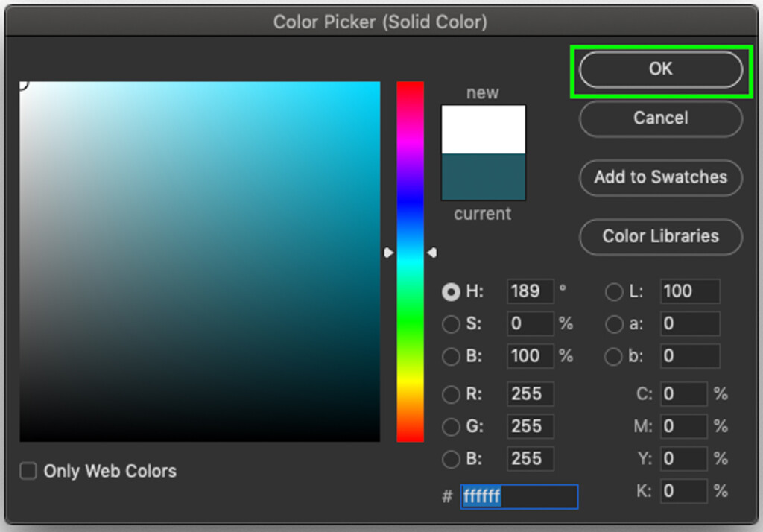Open Color Libraries

pos(660,236)
